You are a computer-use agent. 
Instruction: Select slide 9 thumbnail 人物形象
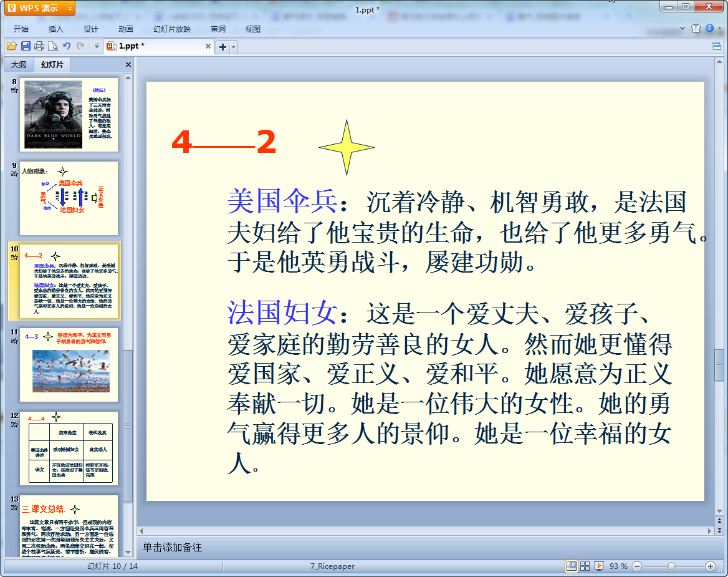tap(69, 198)
